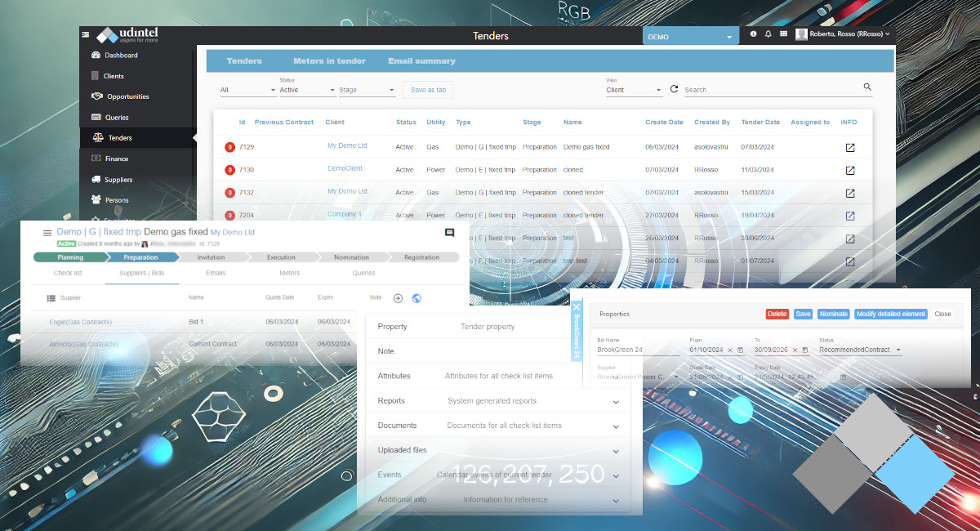The height and width of the screenshot is (531, 980).
Task: Open the apps grid icon in header
Action: click(783, 34)
